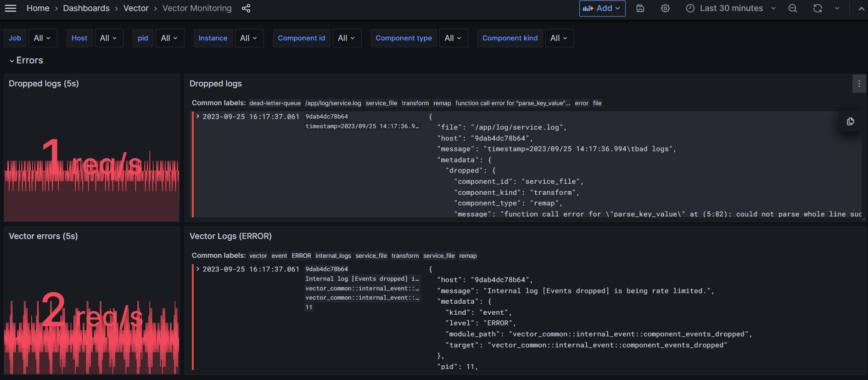Open the refresh interval dropdown arrow
The height and width of the screenshot is (380, 868).
[x=837, y=8]
